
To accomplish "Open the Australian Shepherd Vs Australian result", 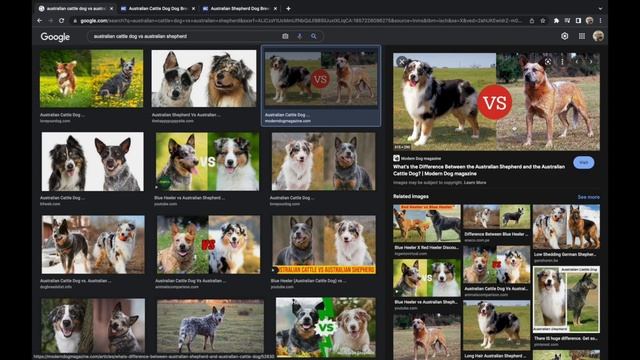I will coord(204,78).
